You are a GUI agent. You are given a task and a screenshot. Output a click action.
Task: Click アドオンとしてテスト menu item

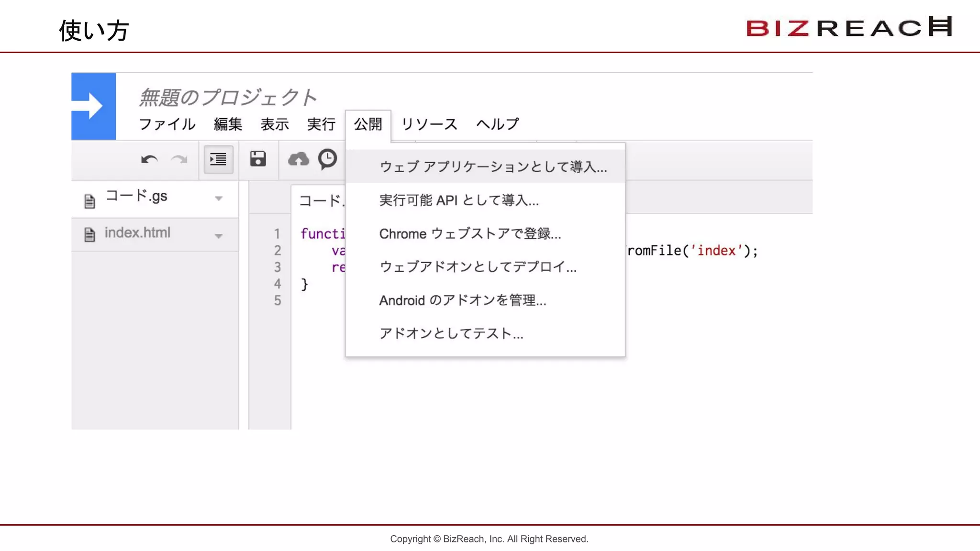(x=451, y=333)
